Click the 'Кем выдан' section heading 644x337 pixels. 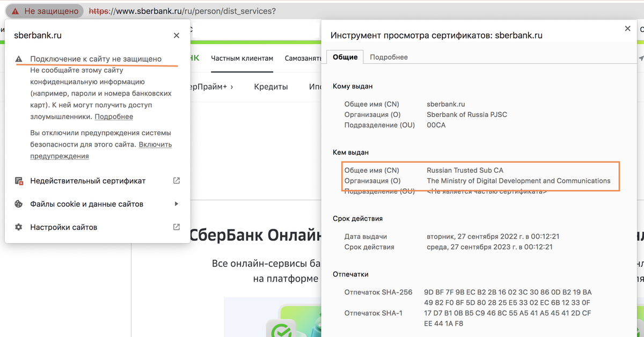(x=350, y=152)
